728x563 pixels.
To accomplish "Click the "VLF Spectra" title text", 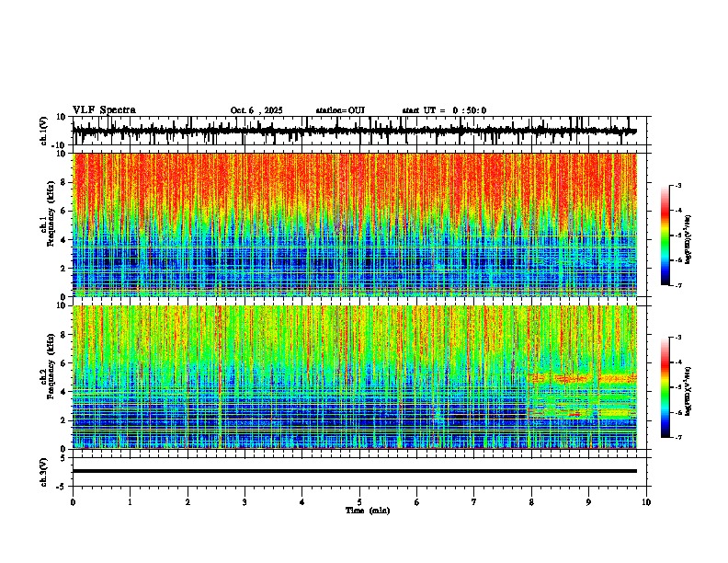I will [x=104, y=110].
